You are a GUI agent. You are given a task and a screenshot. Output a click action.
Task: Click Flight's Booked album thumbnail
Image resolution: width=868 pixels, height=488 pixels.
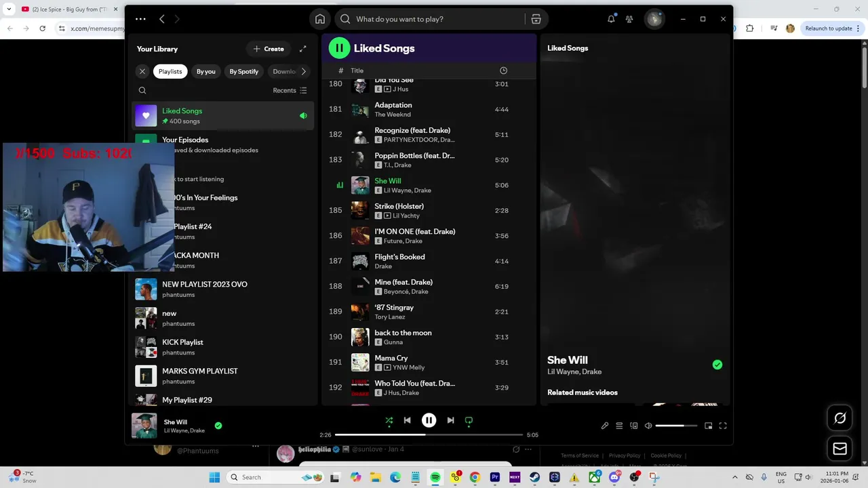(x=360, y=261)
